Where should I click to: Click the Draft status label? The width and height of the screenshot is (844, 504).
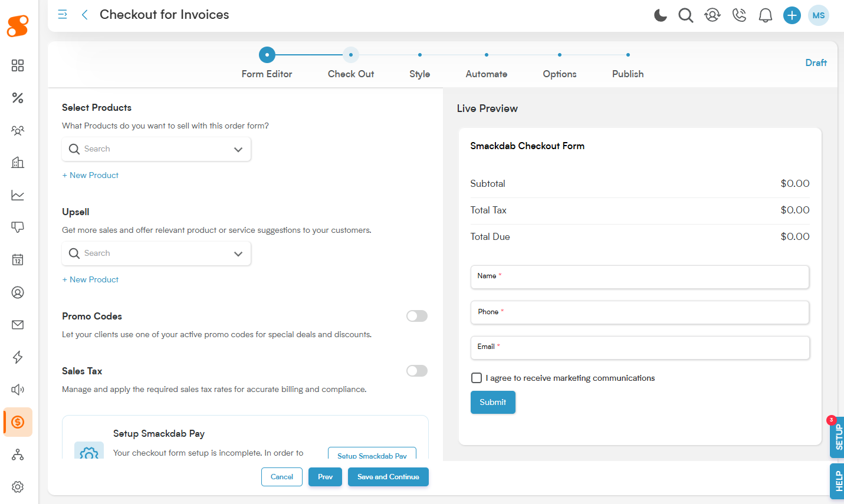pos(816,62)
